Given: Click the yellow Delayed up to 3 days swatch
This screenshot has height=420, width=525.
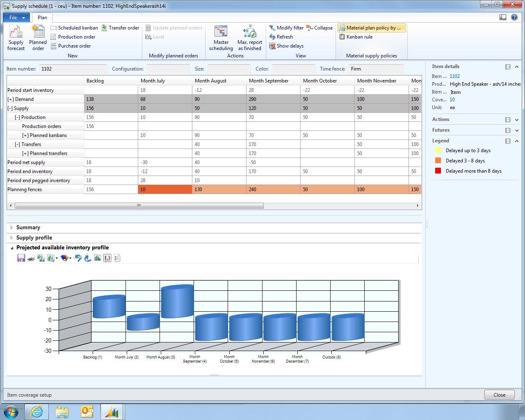Looking at the screenshot, I should point(438,151).
